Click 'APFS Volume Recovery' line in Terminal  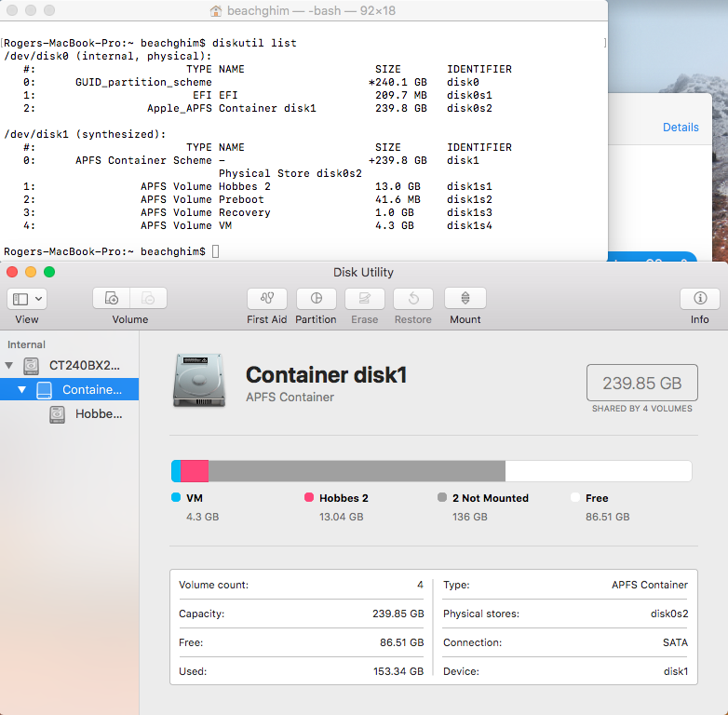(x=258, y=212)
